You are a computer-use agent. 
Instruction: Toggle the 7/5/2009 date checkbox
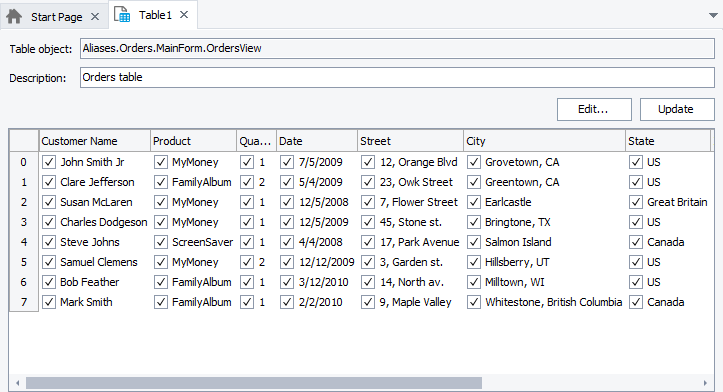pyautogui.click(x=287, y=162)
